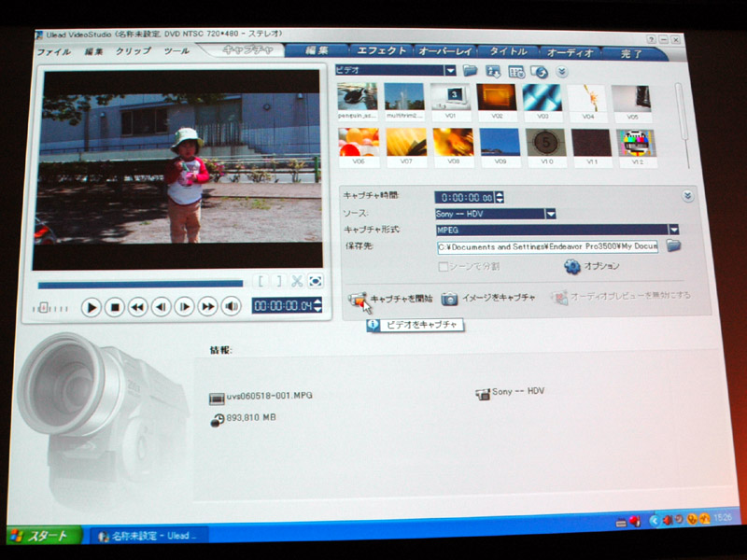Click the enlarge preview window icon
This screenshot has width=747, height=560.
click(316, 281)
